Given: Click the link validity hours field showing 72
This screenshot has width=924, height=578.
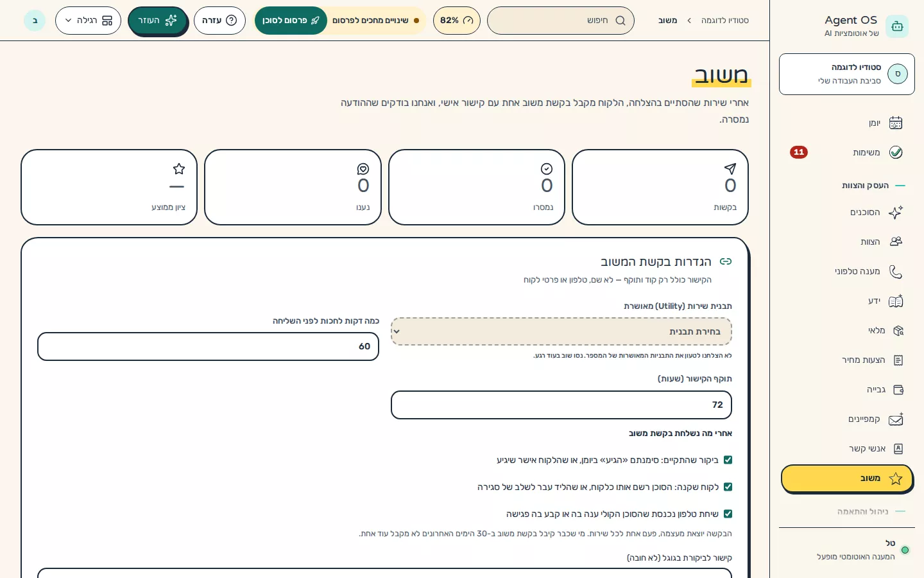Looking at the screenshot, I should pyautogui.click(x=561, y=405).
